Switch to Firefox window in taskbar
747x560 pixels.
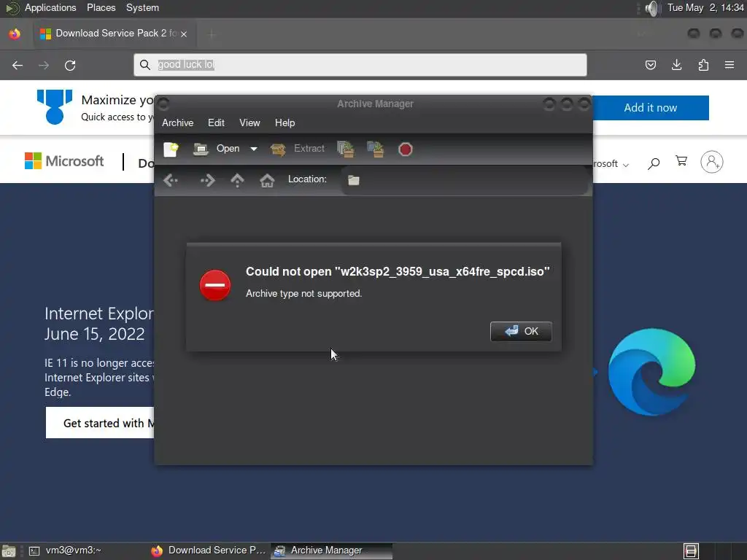point(209,551)
